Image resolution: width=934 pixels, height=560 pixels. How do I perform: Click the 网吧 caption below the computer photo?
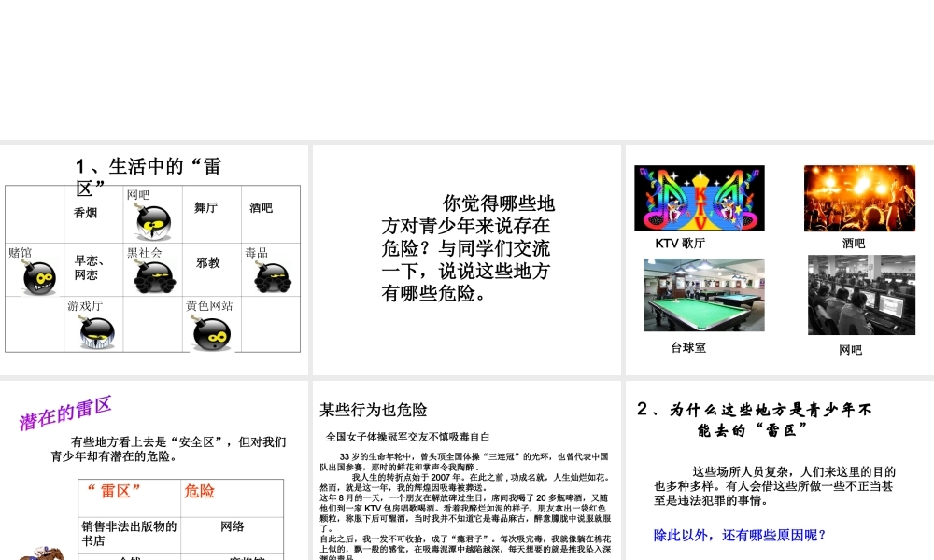[850, 351]
